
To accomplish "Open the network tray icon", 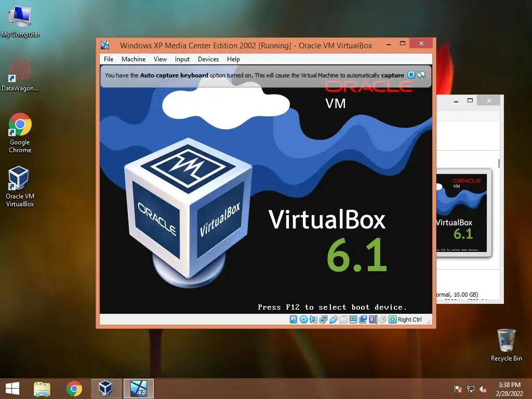I will (x=471, y=389).
